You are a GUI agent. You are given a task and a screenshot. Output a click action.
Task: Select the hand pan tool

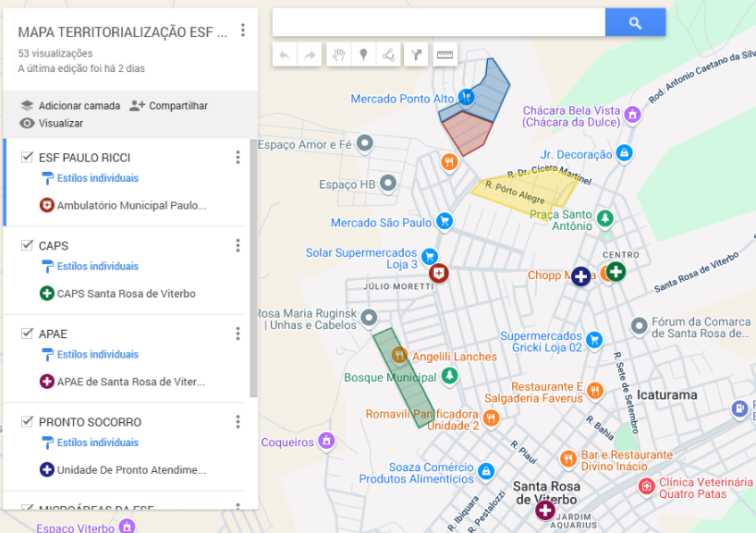pyautogui.click(x=338, y=55)
